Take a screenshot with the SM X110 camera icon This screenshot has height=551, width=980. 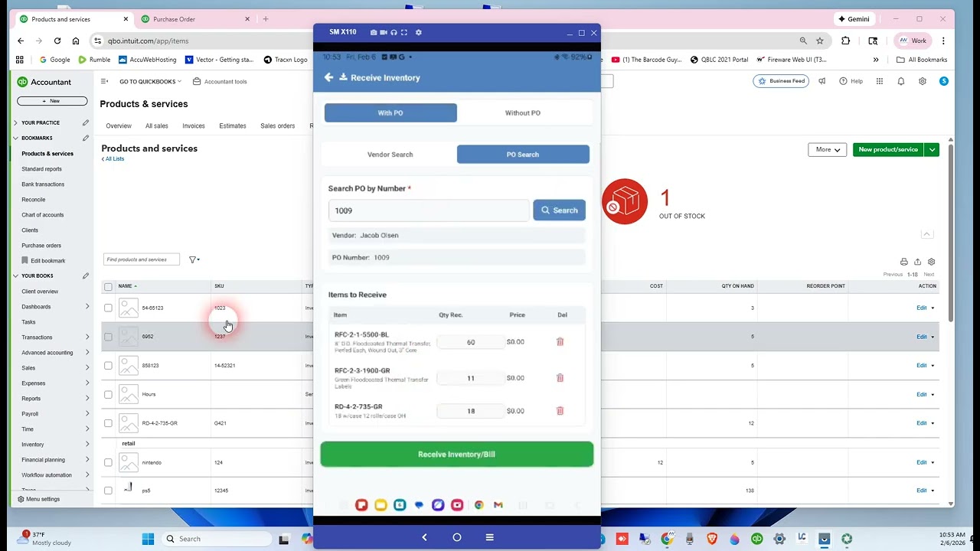point(373,33)
